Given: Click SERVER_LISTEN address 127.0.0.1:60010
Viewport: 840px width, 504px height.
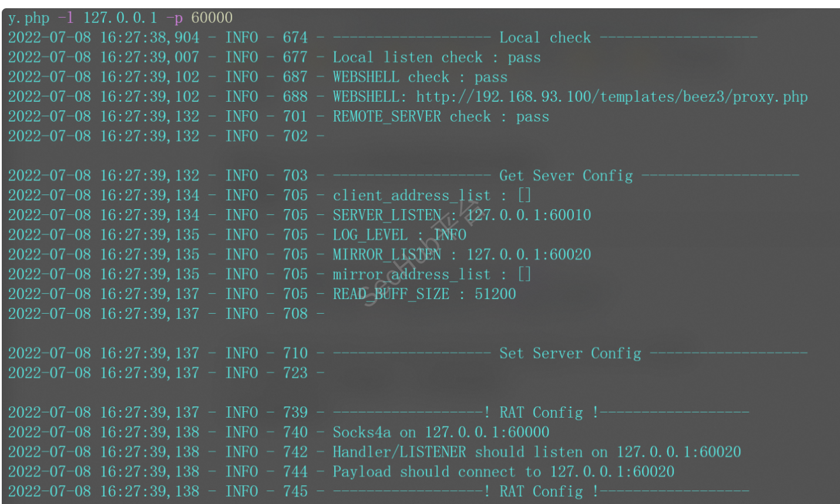Looking at the screenshot, I should pos(529,215).
